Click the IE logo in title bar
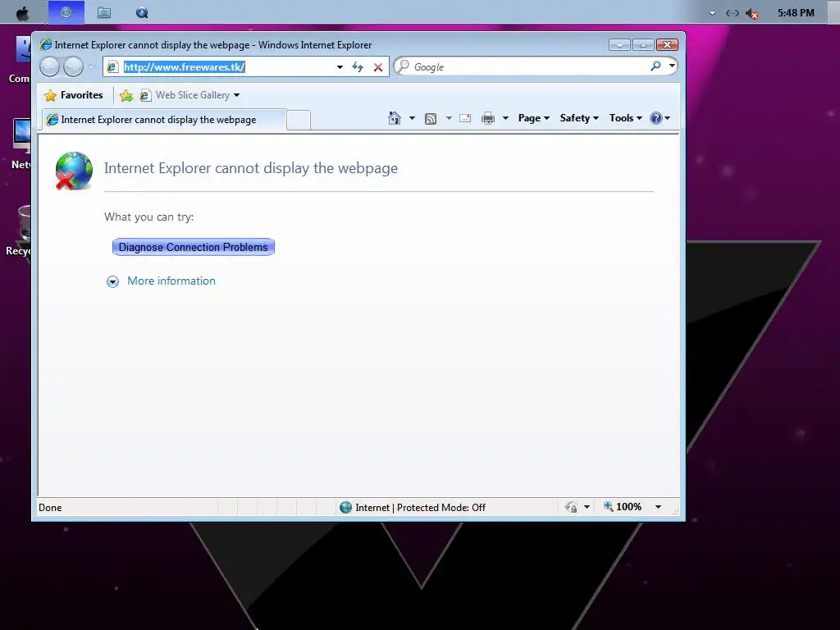This screenshot has width=840, height=630. [46, 44]
